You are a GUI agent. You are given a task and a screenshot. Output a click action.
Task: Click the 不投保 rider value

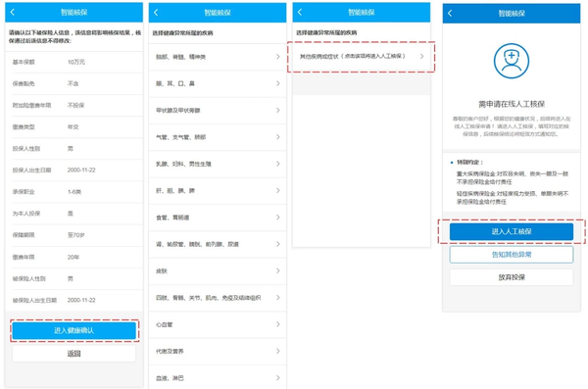(x=75, y=105)
